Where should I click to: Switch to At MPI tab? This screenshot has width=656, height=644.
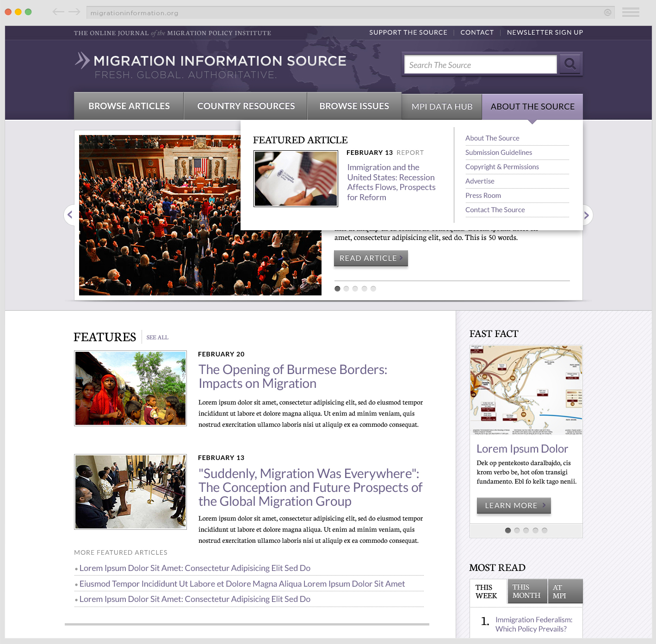(x=565, y=591)
